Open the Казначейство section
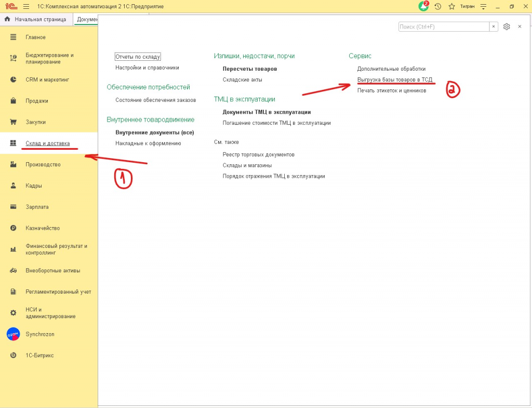The image size is (532, 408). (x=43, y=228)
